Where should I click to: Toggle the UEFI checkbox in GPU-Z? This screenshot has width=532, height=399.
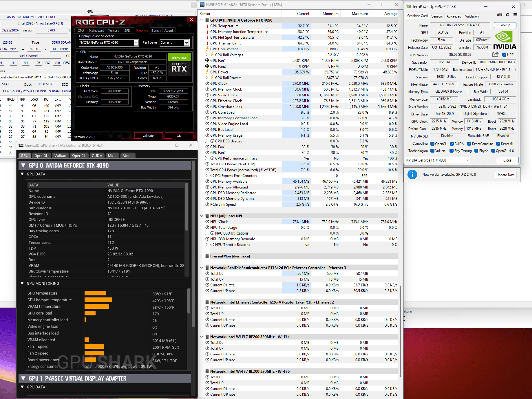point(504,55)
